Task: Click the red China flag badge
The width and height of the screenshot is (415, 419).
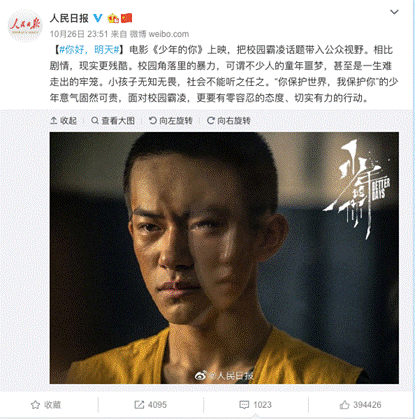Action: [x=126, y=18]
